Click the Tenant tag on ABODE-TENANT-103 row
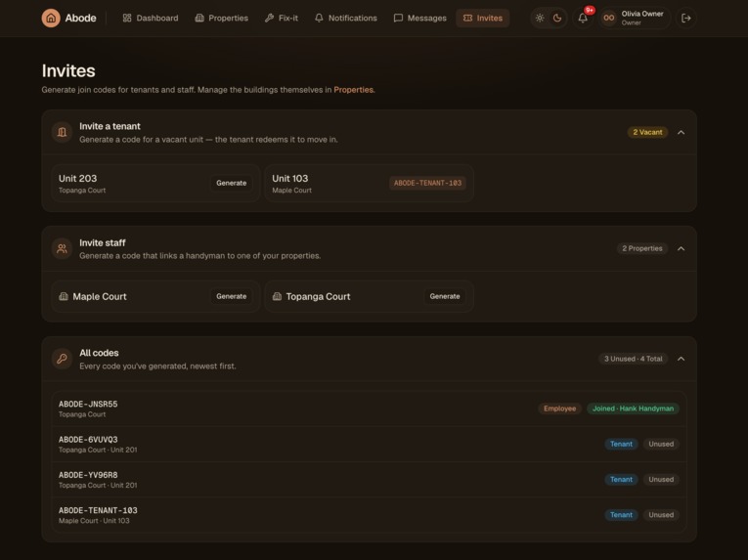Viewport: 748px width, 560px height. pyautogui.click(x=621, y=515)
